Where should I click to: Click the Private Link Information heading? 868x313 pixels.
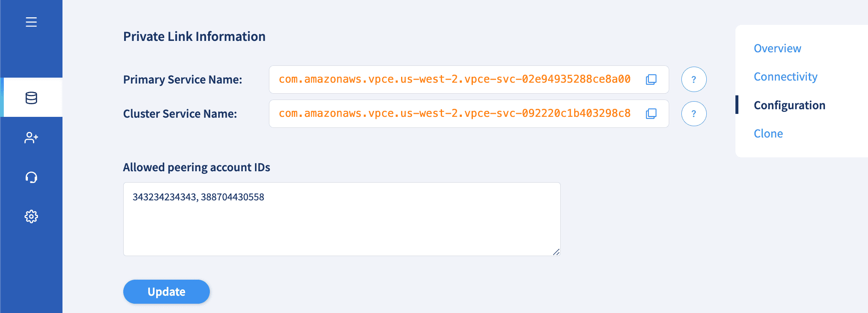pos(194,37)
